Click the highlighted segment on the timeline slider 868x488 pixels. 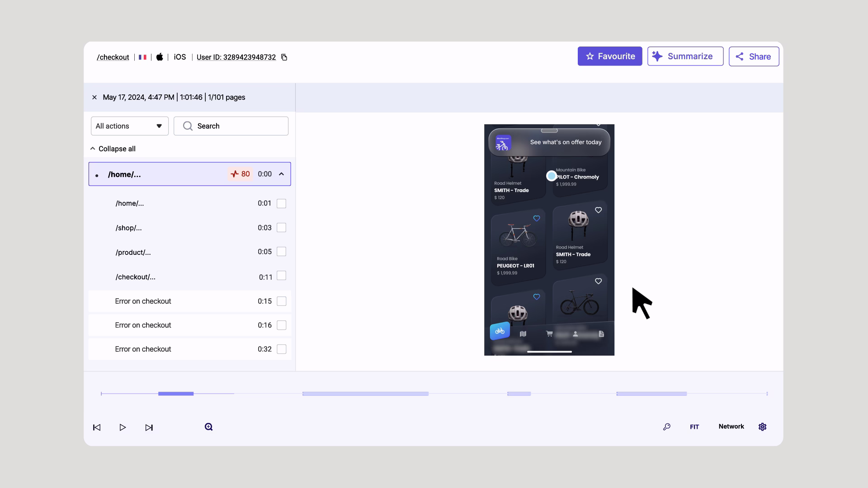[x=176, y=394]
